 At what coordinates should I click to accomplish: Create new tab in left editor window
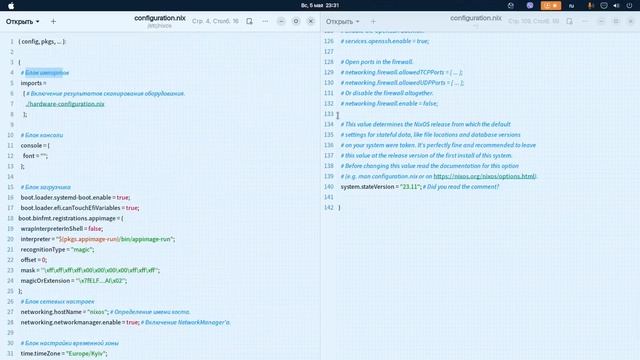click(x=53, y=21)
